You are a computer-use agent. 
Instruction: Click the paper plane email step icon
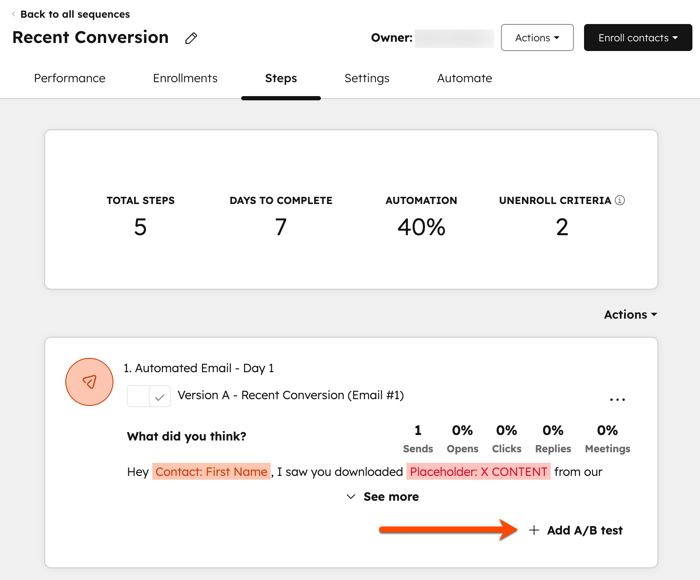89,381
